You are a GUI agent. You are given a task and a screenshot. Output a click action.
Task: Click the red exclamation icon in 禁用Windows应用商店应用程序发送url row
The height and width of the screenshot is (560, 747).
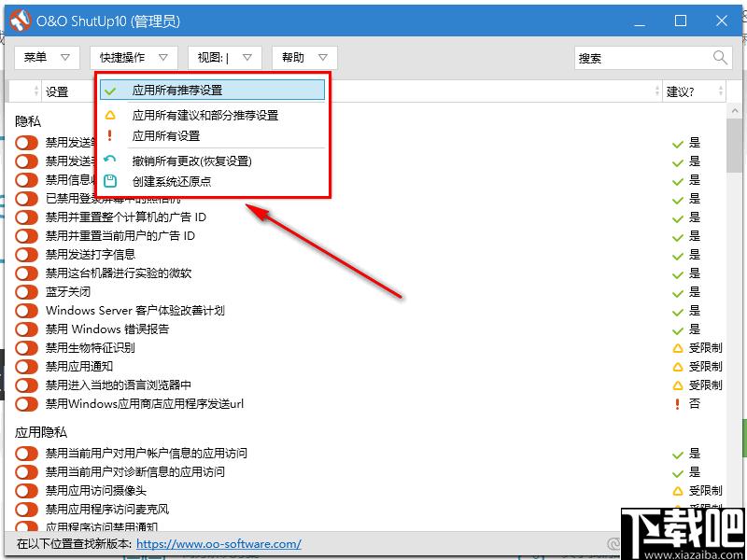coord(677,404)
